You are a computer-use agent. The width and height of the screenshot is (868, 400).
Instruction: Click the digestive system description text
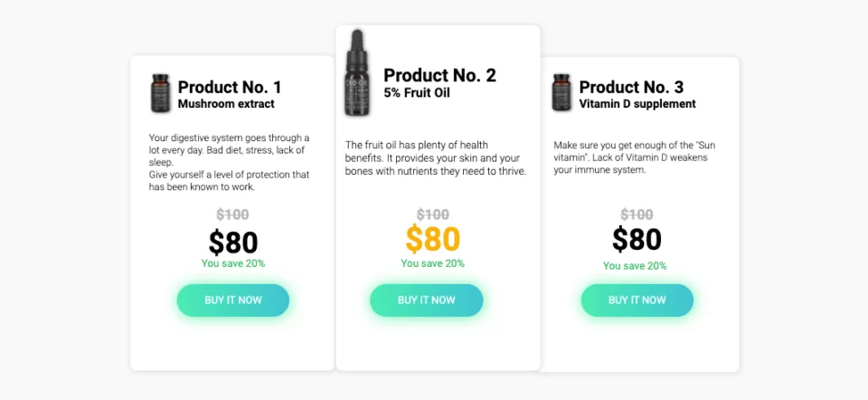(x=230, y=162)
